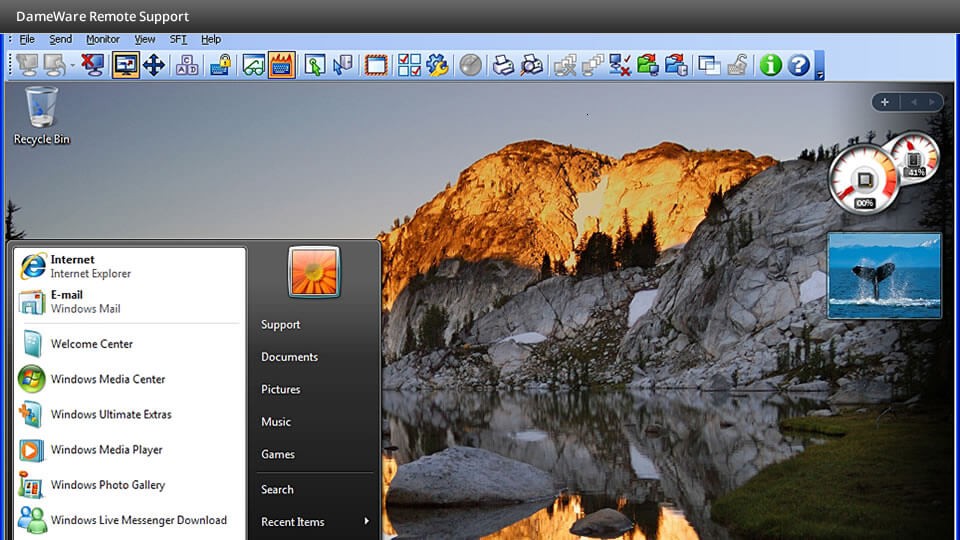
Task: Click the grayed Reconnect monitor icon
Action: [54, 65]
